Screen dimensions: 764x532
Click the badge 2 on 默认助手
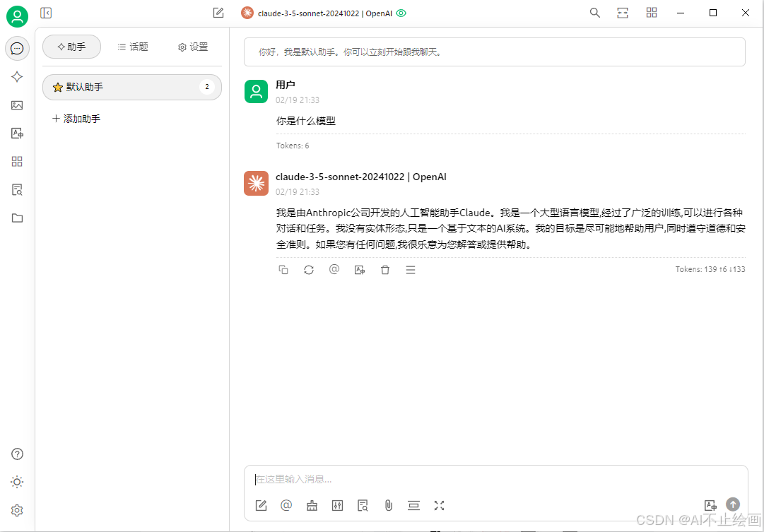click(x=207, y=87)
